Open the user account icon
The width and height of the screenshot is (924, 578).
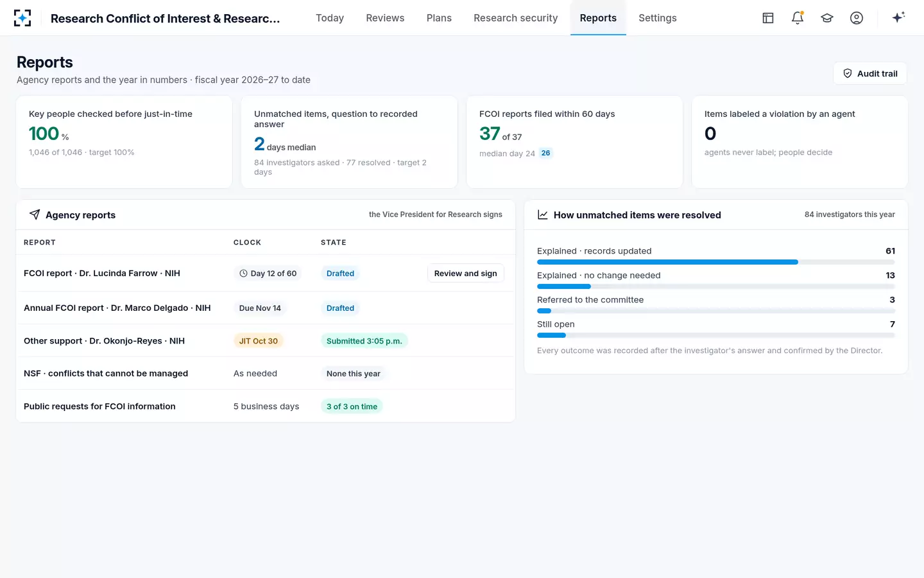857,18
